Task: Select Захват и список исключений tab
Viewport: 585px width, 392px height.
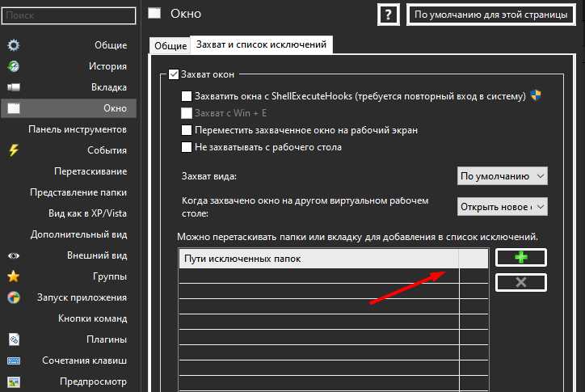Action: tap(261, 45)
